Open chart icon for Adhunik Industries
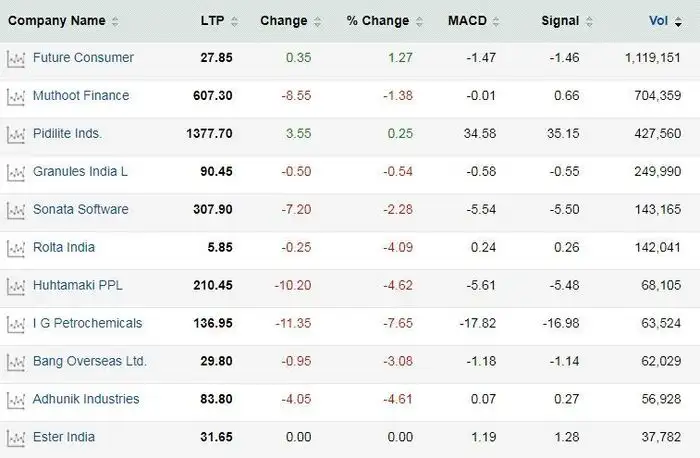This screenshot has width=700, height=458. (15, 401)
